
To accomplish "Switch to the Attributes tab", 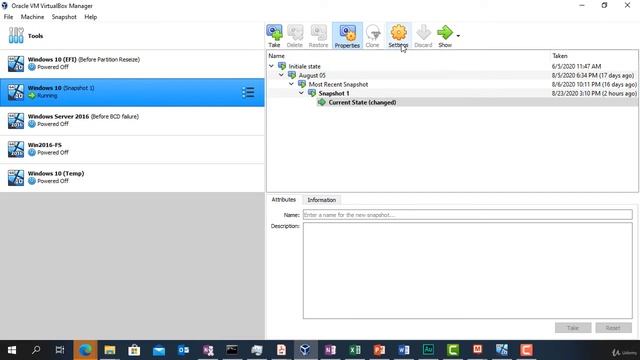I will [284, 200].
